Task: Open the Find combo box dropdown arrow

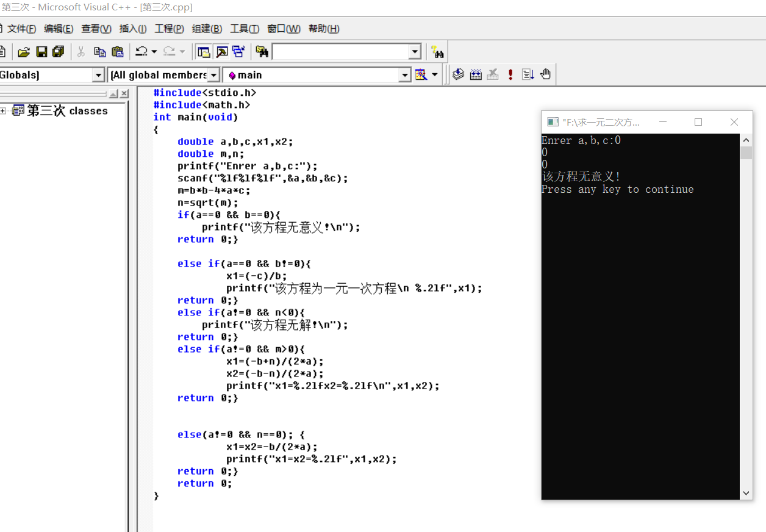Action: 415,52
